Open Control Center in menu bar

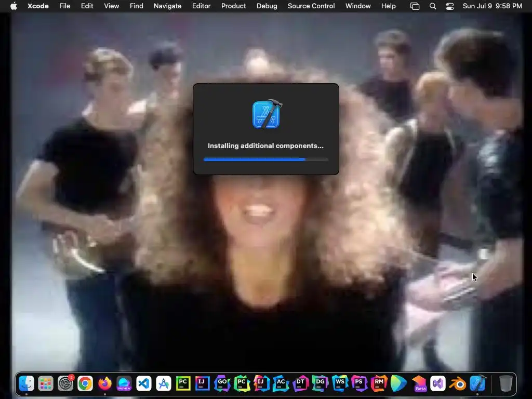450,6
